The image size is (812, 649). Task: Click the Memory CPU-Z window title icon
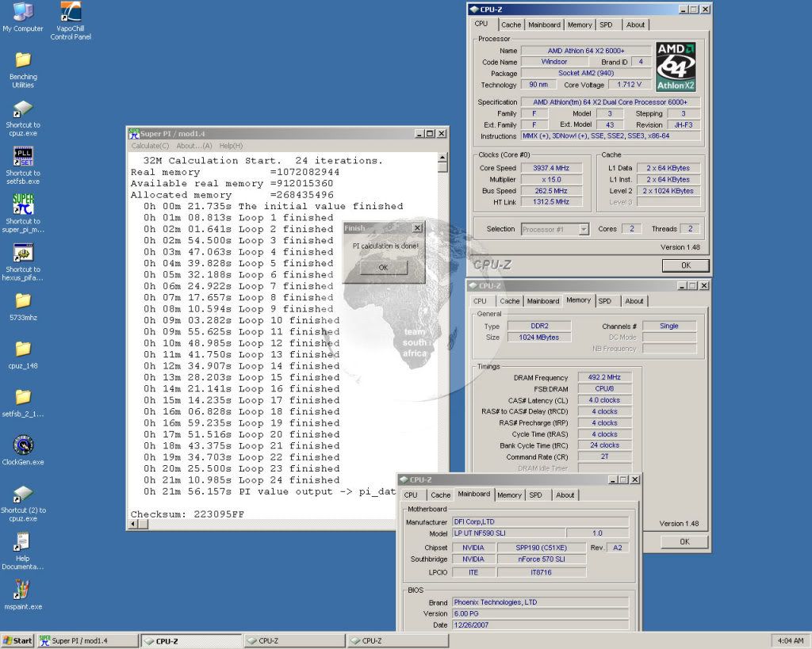473,286
